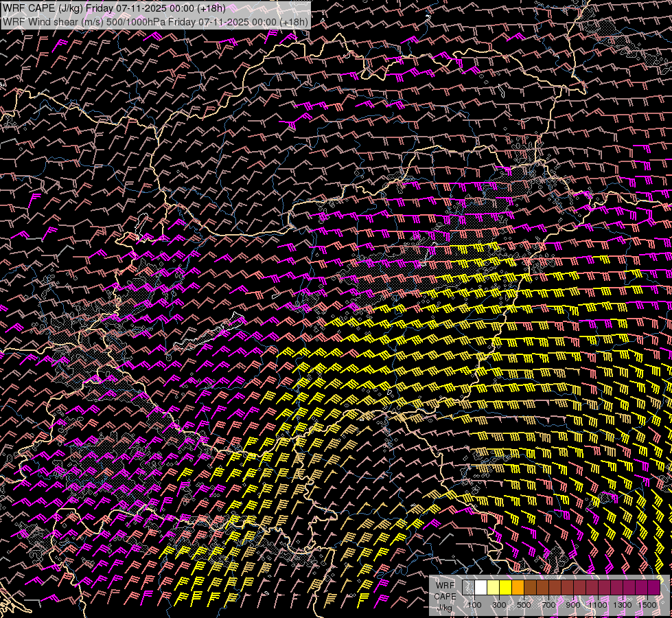Click the 700 tick label in the legend

point(548,605)
